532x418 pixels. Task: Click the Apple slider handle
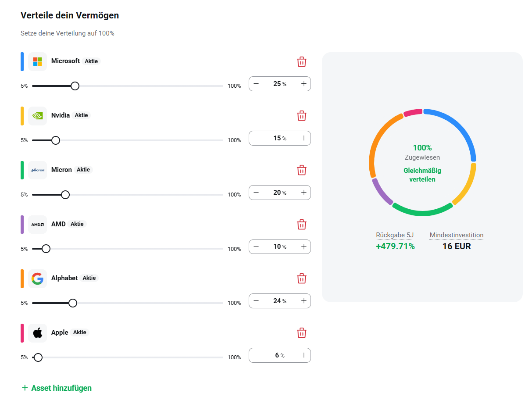(x=38, y=357)
